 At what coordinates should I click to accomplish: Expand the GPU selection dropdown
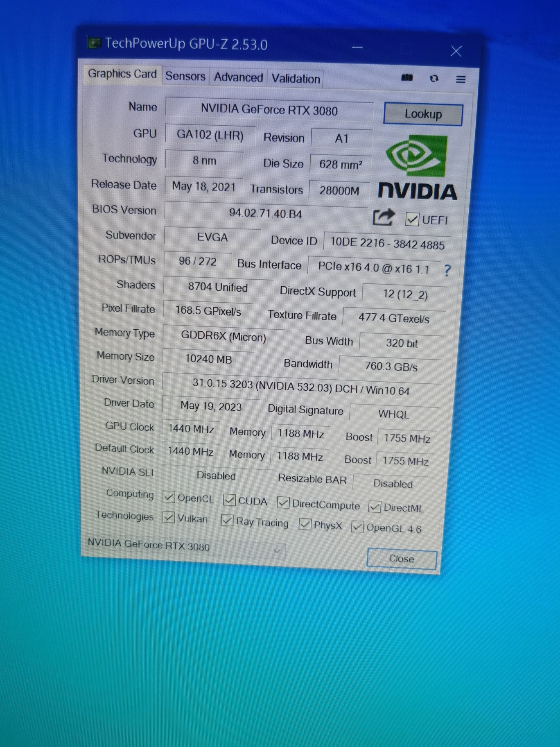[277, 551]
